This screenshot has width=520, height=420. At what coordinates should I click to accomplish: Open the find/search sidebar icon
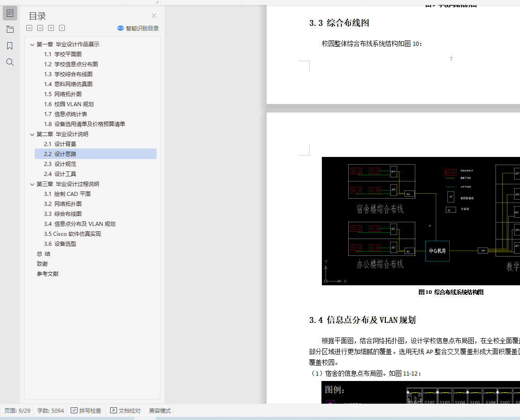(x=10, y=62)
